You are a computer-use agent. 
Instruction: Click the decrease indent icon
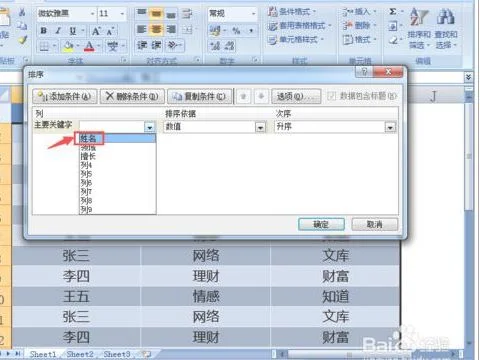(142, 45)
